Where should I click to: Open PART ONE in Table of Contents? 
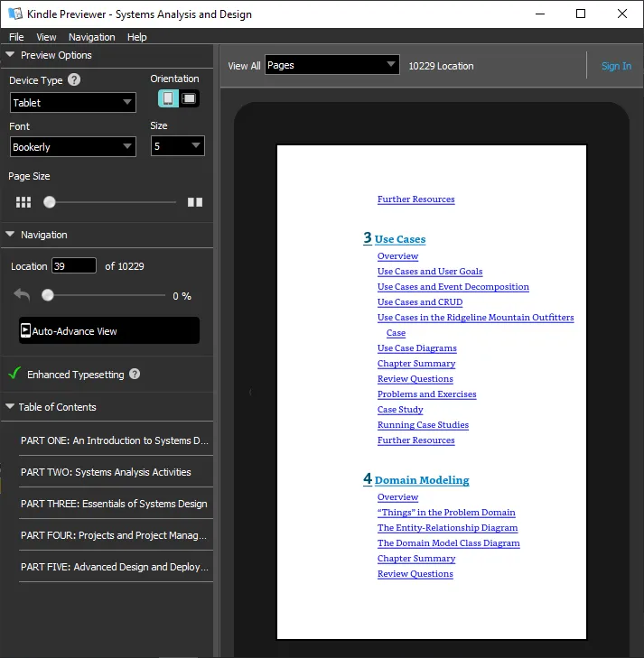point(114,440)
